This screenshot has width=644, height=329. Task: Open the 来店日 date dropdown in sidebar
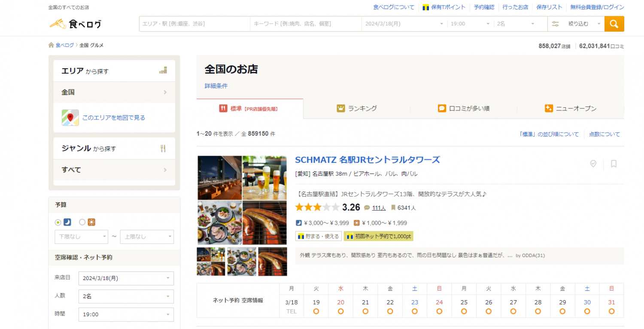[x=126, y=278]
